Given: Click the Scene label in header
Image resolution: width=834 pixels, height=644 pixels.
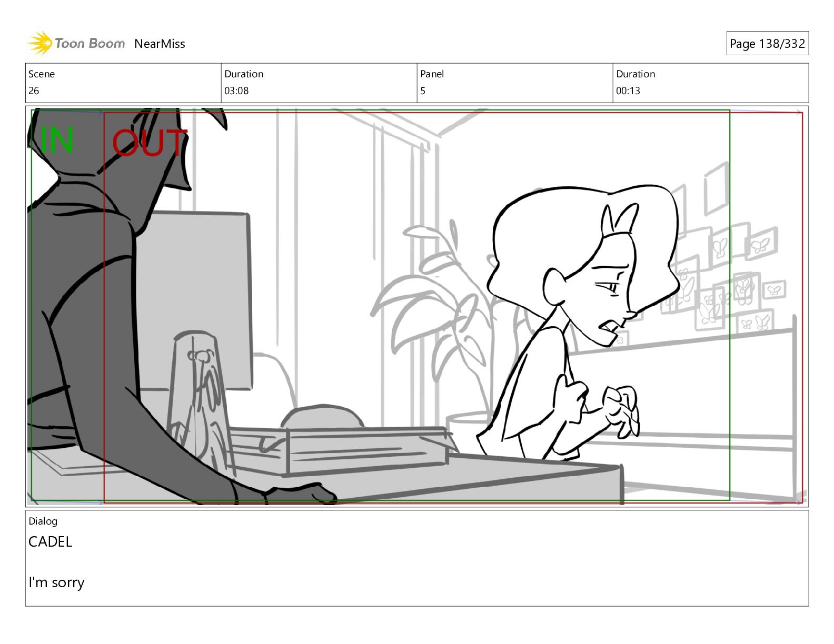Looking at the screenshot, I should coord(42,74).
